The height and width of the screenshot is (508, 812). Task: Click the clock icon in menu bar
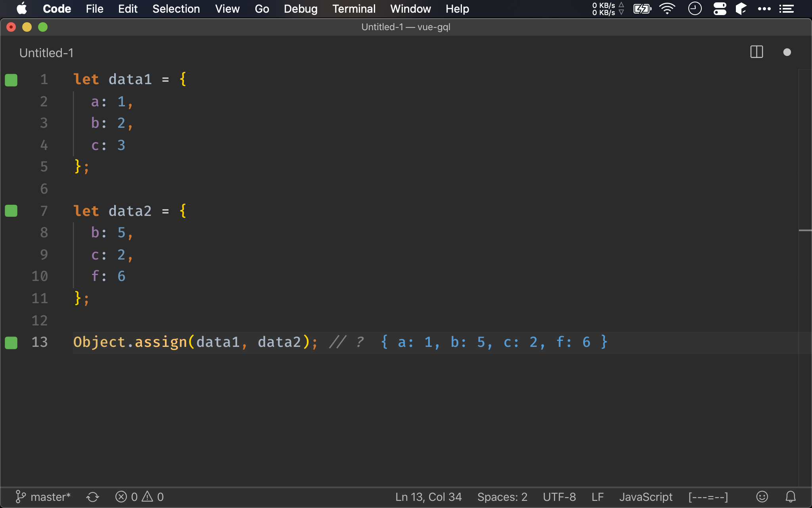pyautogui.click(x=695, y=9)
